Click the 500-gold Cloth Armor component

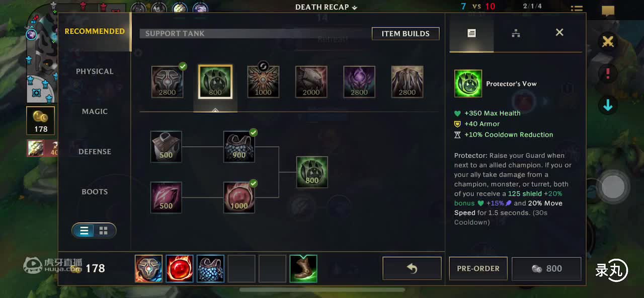point(166,146)
